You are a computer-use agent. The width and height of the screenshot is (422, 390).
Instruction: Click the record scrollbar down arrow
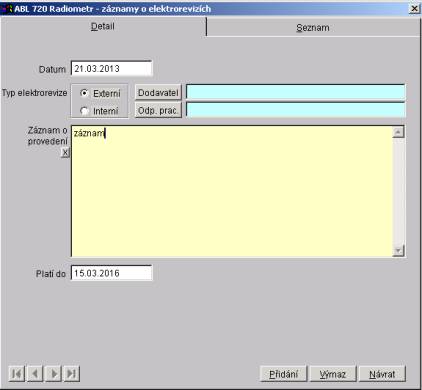(399, 251)
